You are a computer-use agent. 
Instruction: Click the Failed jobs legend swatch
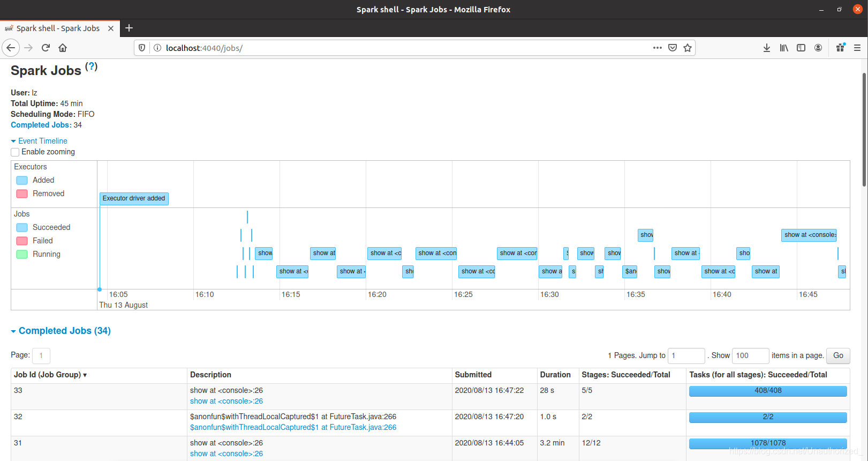22,241
